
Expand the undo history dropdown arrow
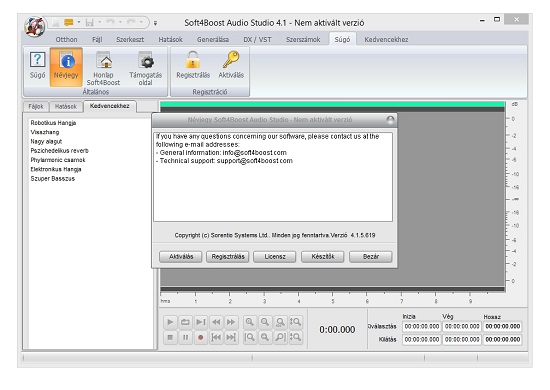point(120,22)
